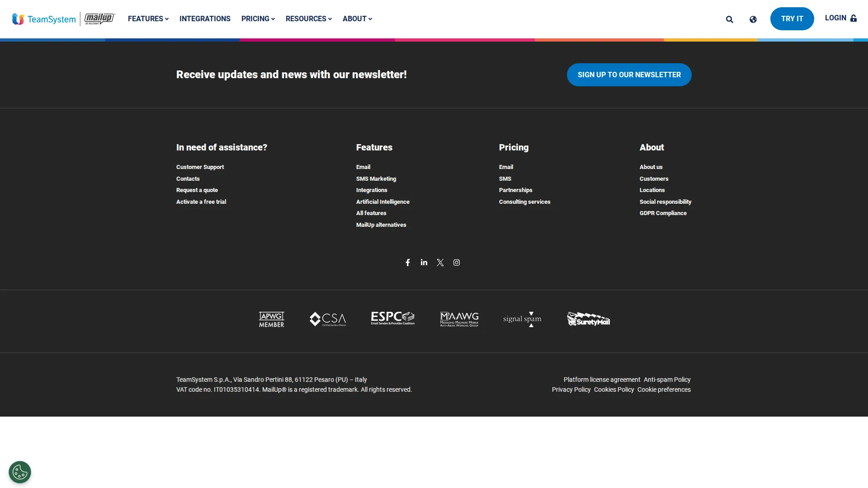Open the INTEGRATIONS menu item

click(x=205, y=19)
